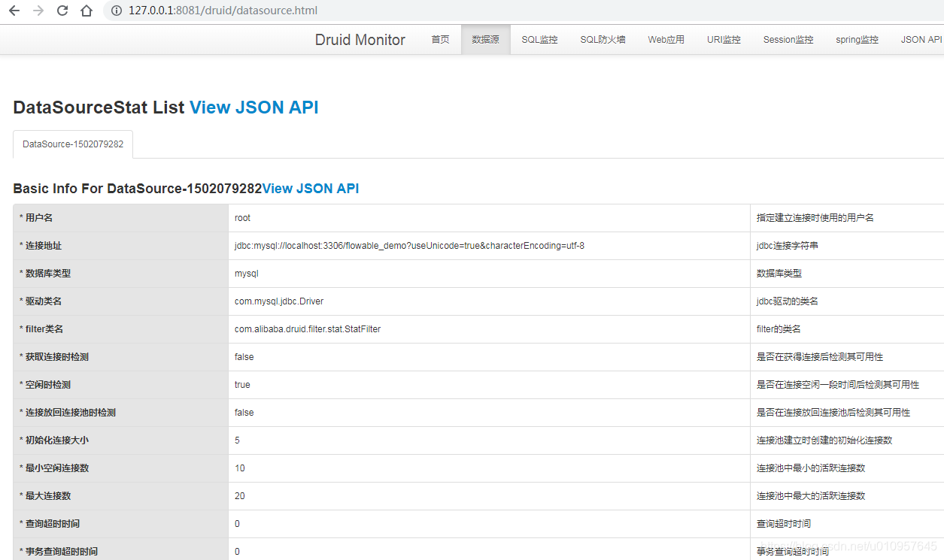The width and height of the screenshot is (944, 560).
Task: Select the description 连接池中最小的活跃连接数
Action: tap(811, 468)
